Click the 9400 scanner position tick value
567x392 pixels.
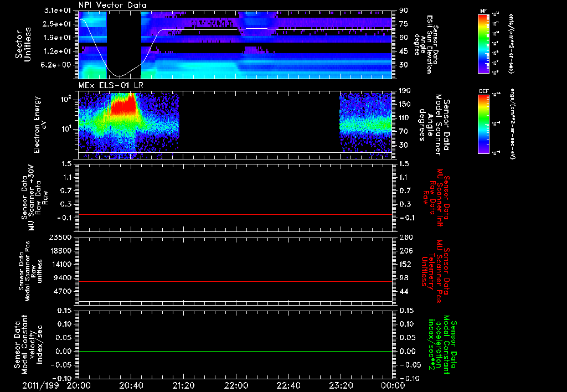62,278
